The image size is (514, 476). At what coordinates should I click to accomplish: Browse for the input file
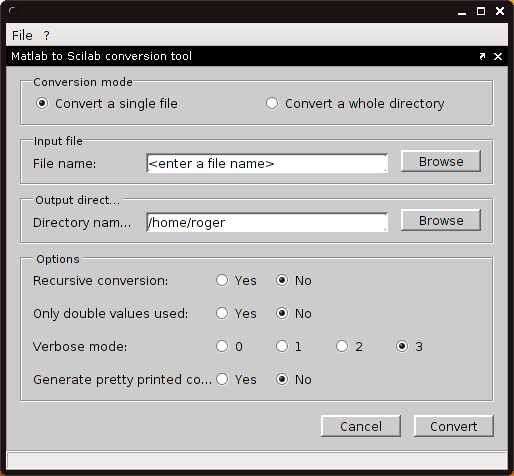(x=441, y=161)
